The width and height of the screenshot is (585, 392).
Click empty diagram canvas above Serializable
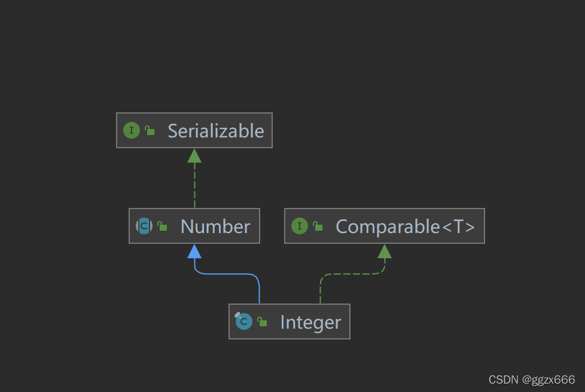pos(194,56)
